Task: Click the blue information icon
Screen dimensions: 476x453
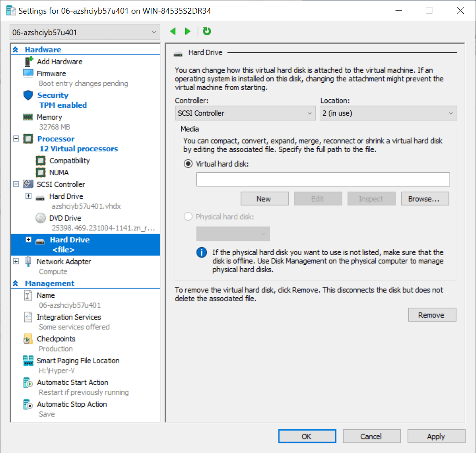Action: click(x=201, y=252)
